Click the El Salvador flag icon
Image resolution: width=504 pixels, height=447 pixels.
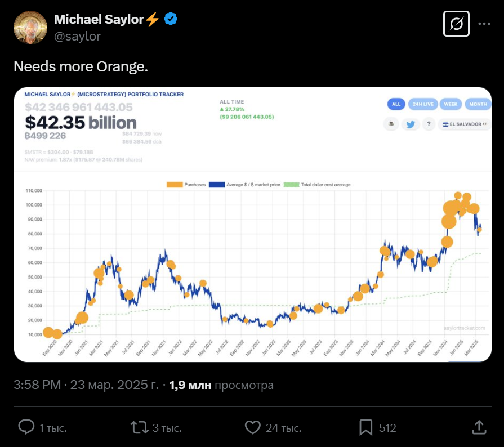[445, 124]
